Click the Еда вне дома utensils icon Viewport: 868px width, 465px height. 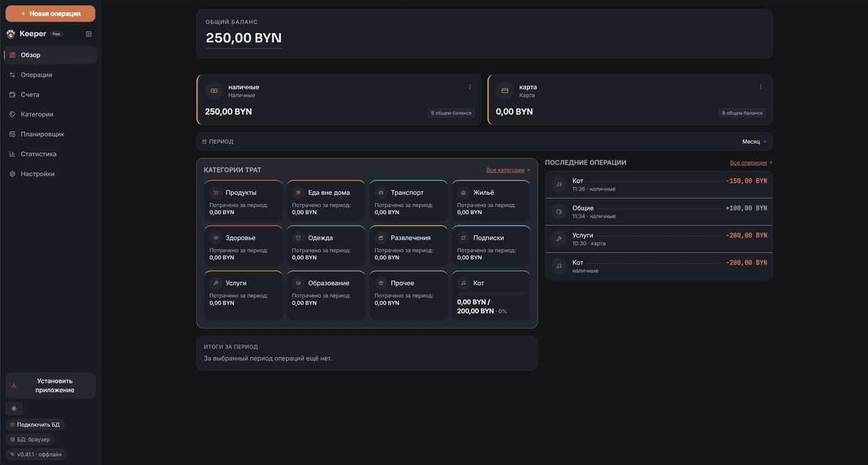point(298,193)
